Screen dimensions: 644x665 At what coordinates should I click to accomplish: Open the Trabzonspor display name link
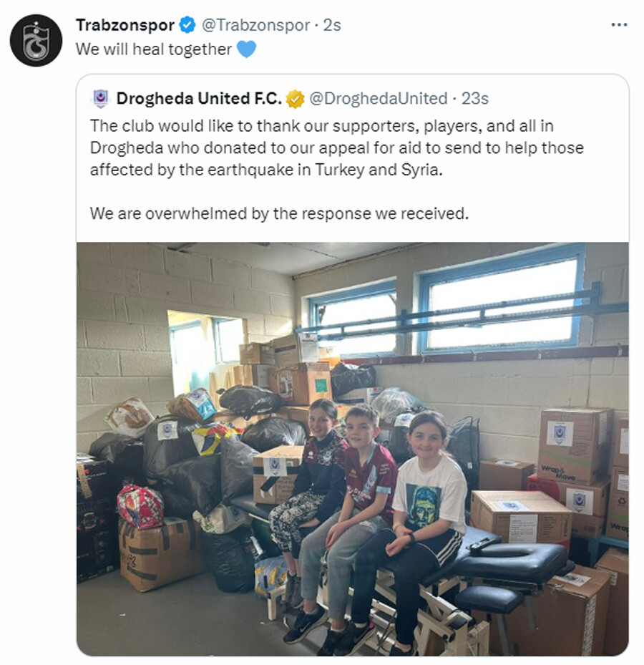tap(125, 25)
